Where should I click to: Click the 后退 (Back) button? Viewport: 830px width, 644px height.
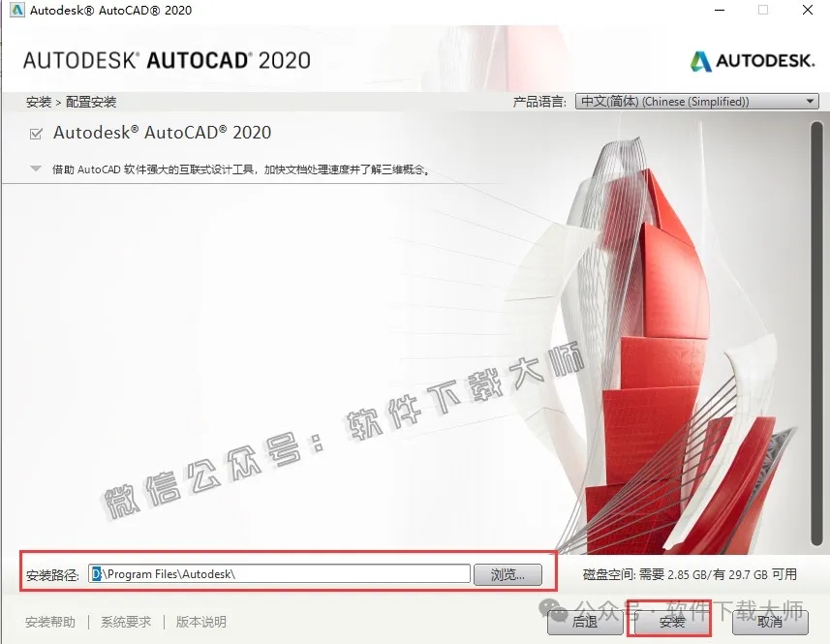pos(585,624)
